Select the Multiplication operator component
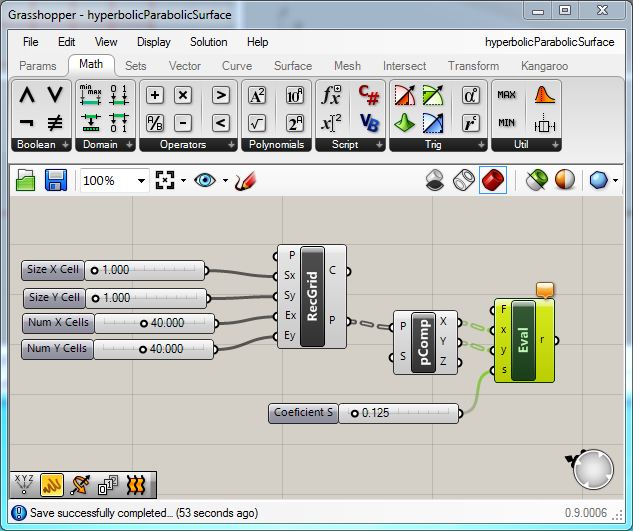Viewport: 633px width, 531px height. tap(183, 95)
